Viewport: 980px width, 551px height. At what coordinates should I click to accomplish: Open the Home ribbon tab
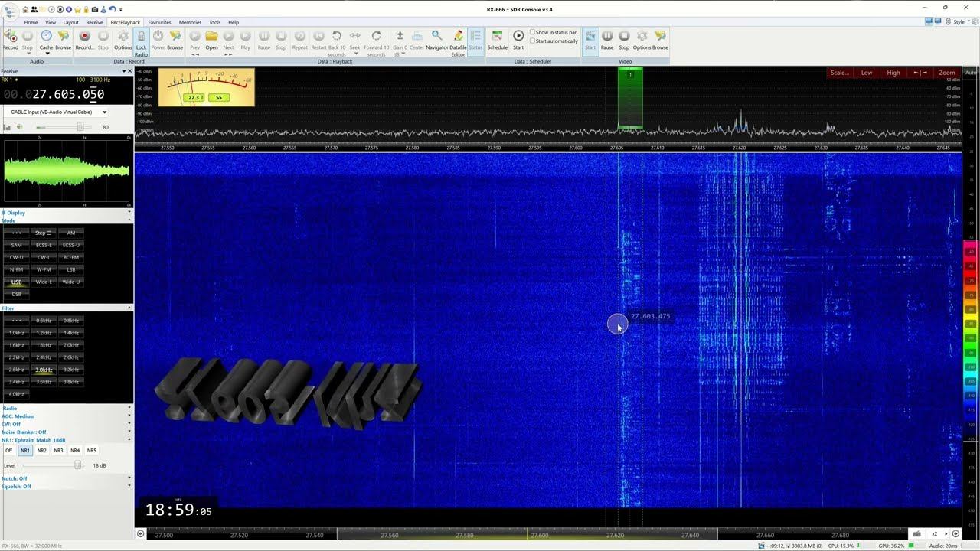click(x=31, y=22)
